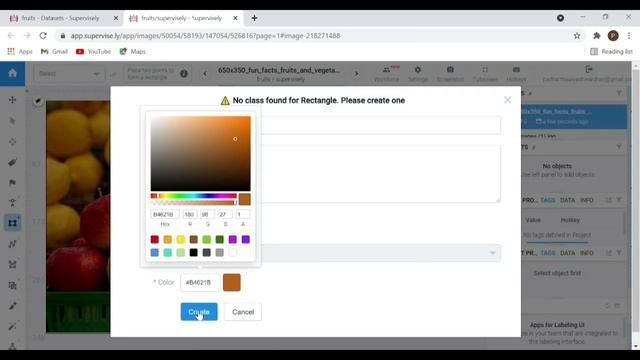Bookmark this page star icon
The height and width of the screenshot is (360, 640).
point(577,36)
